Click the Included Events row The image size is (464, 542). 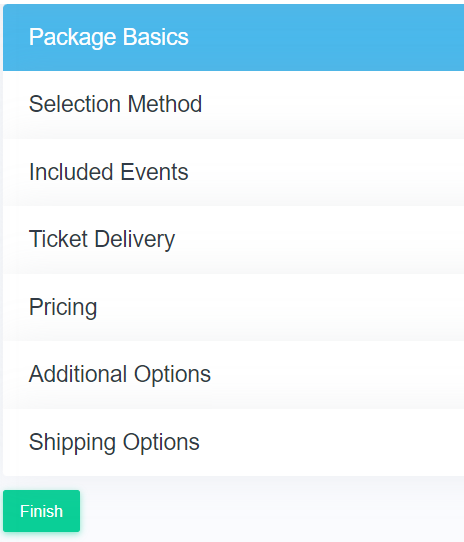click(x=233, y=172)
